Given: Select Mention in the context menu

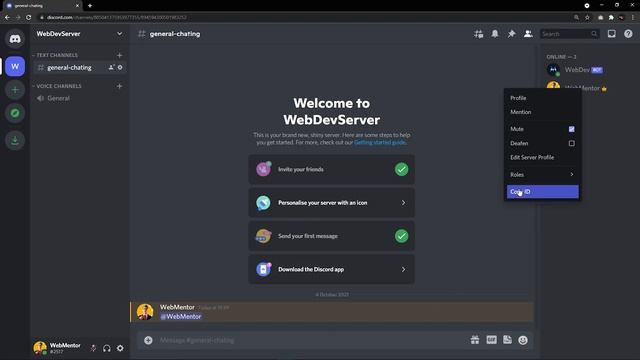Looking at the screenshot, I should (x=542, y=112).
